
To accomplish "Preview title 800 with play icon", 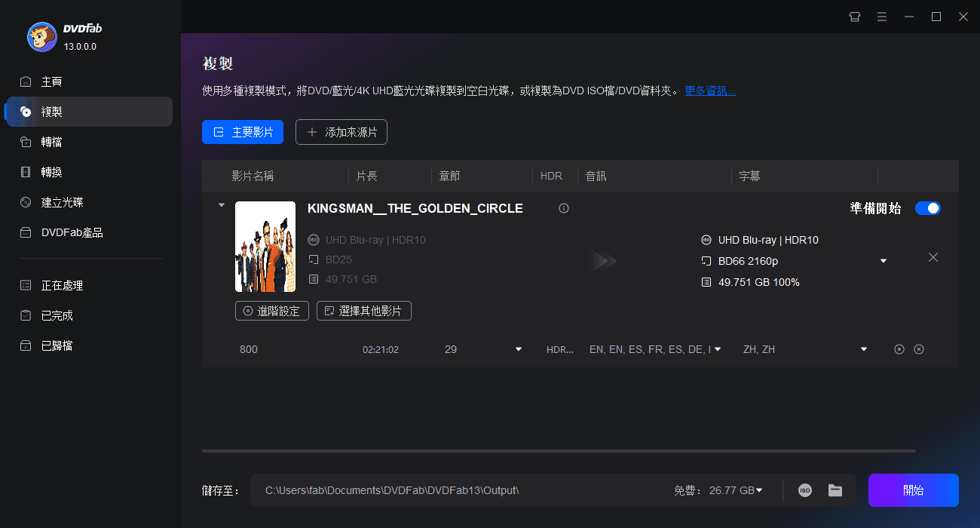I will click(899, 349).
